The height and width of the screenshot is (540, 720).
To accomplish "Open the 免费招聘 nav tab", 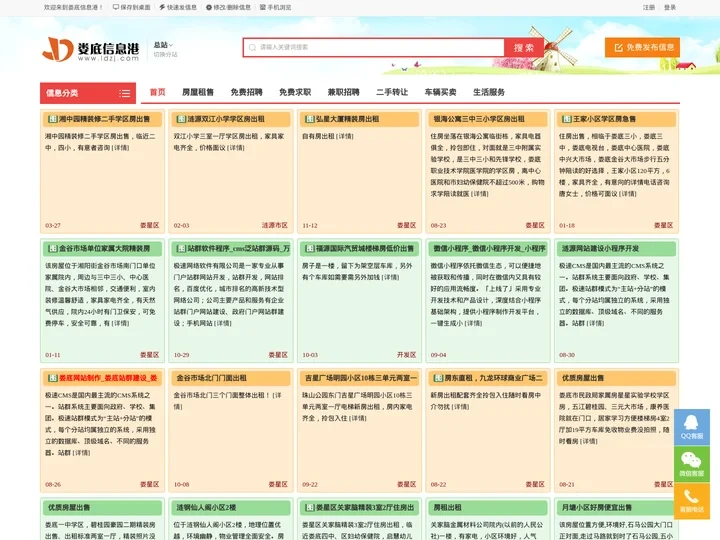I will [247, 92].
